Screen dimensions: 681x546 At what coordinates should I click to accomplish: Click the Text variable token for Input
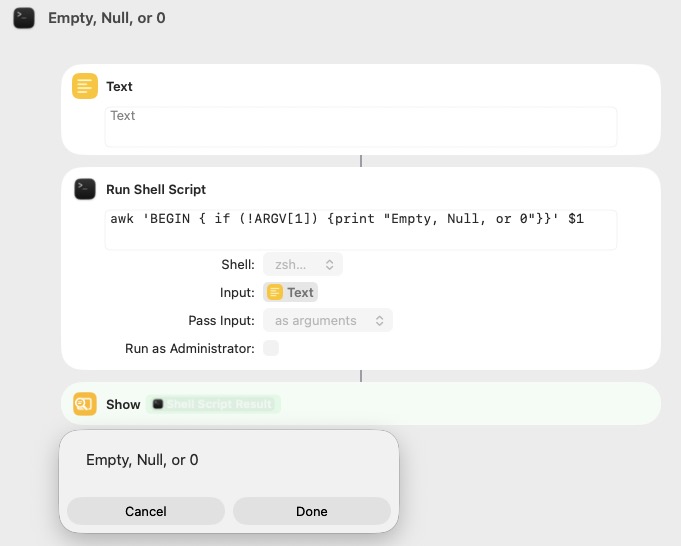(x=291, y=292)
